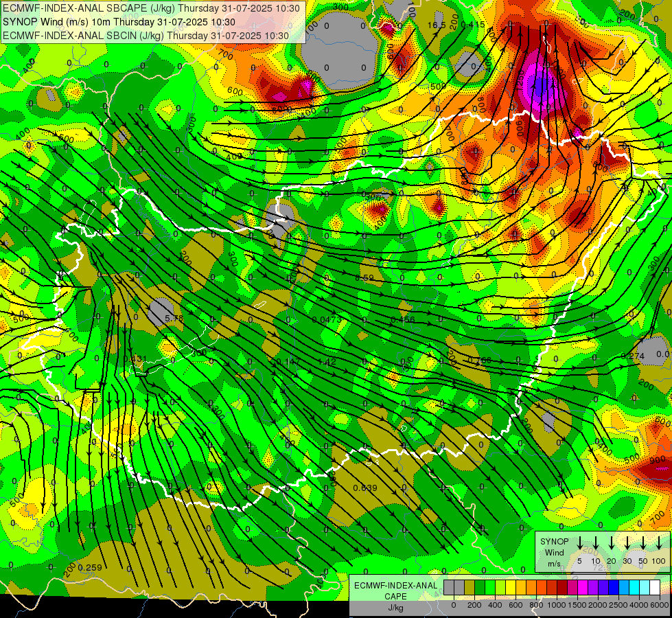The height and width of the screenshot is (618, 672).
Task: Click the '1000' tick label on the color scale
Action: tap(557, 605)
